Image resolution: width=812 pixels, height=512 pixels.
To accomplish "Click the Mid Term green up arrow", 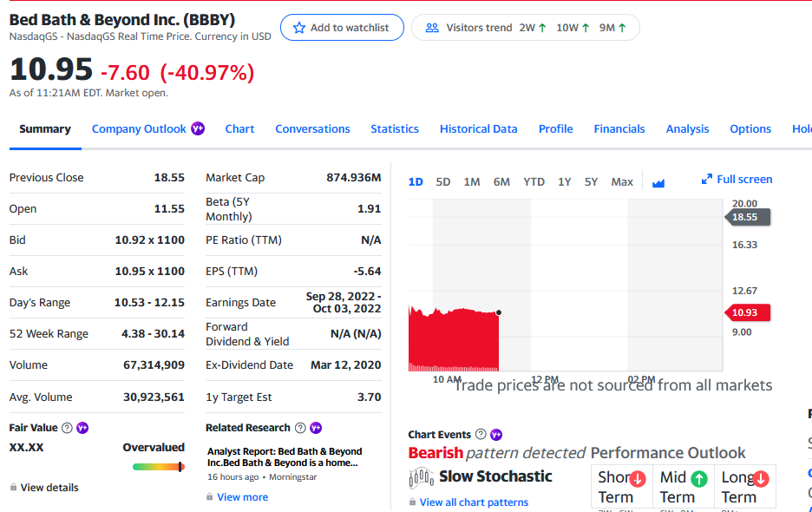I will [699, 479].
